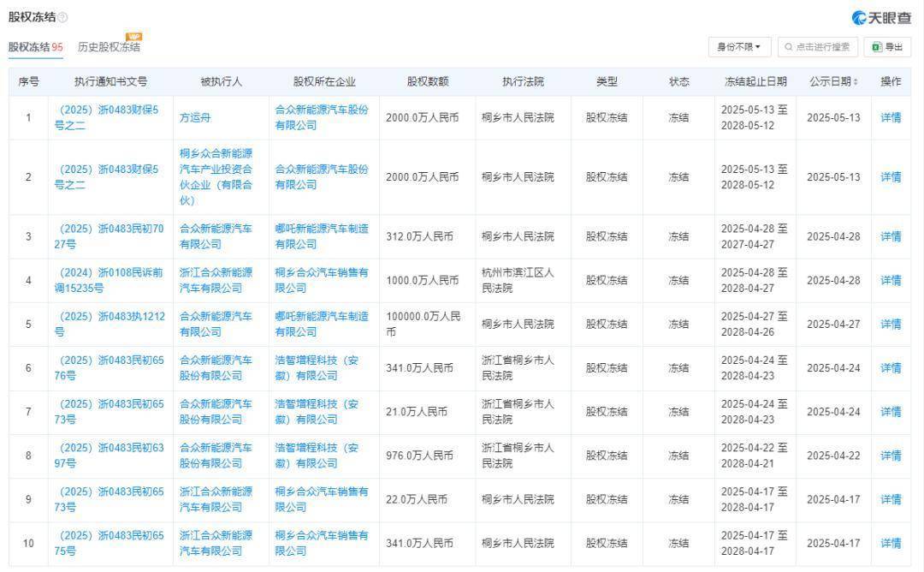Open 浙江合众新能源汽车有限公司 in row 4
924x572 pixels.
216,280
